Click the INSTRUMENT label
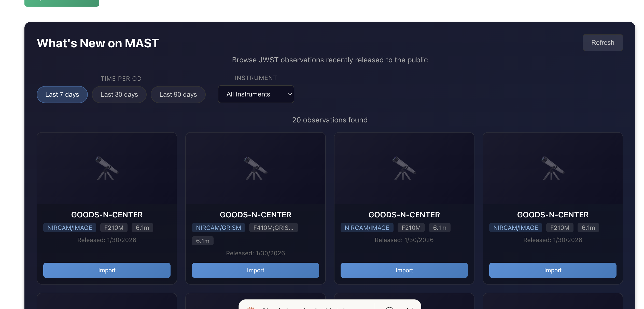 (256, 78)
